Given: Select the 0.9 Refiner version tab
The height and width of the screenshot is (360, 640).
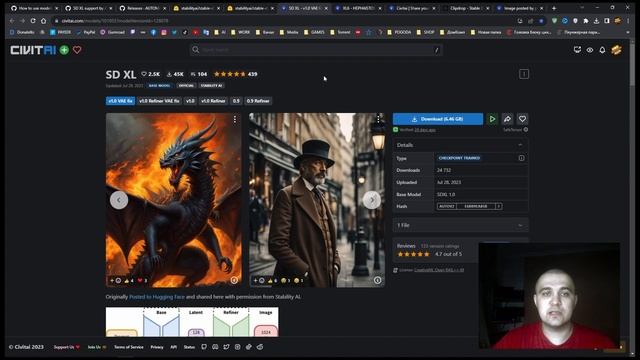Looking at the screenshot, I should point(258,101).
